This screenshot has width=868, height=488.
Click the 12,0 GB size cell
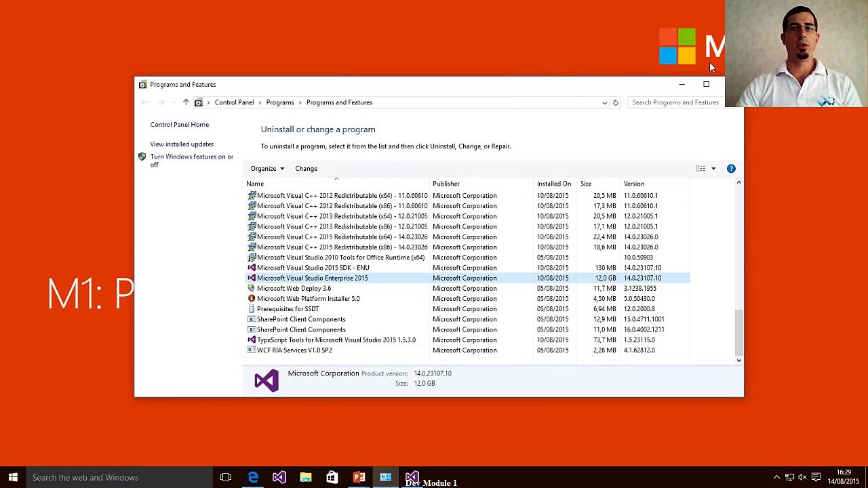[x=606, y=278]
